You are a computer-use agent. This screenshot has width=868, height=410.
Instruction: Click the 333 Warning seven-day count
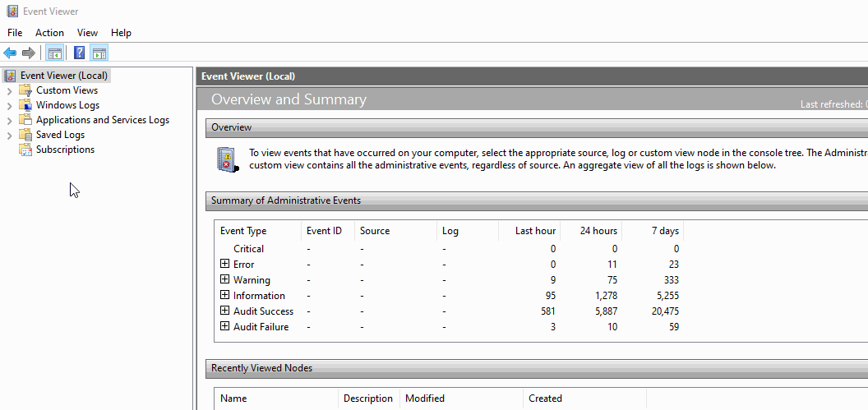coord(670,280)
